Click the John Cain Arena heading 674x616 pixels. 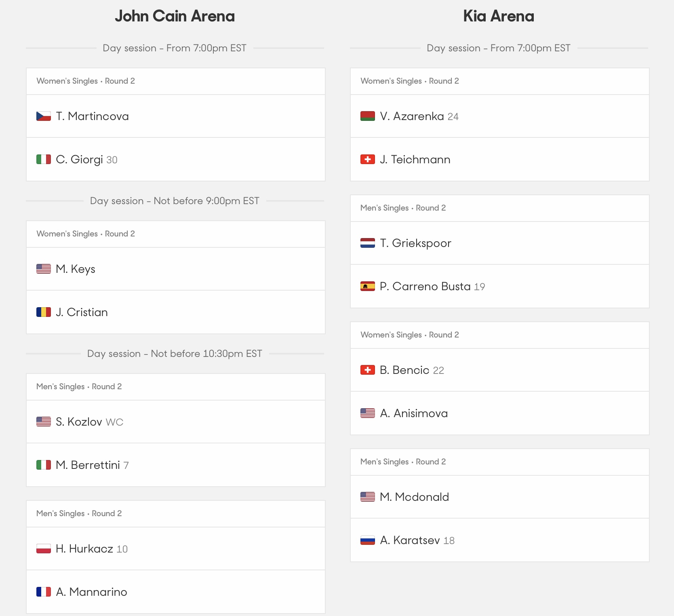pyautogui.click(x=175, y=16)
